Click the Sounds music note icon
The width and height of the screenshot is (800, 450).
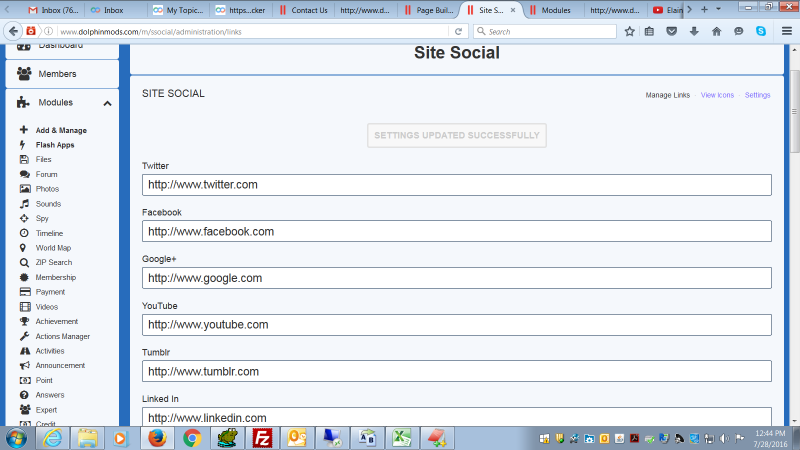pyautogui.click(x=24, y=204)
